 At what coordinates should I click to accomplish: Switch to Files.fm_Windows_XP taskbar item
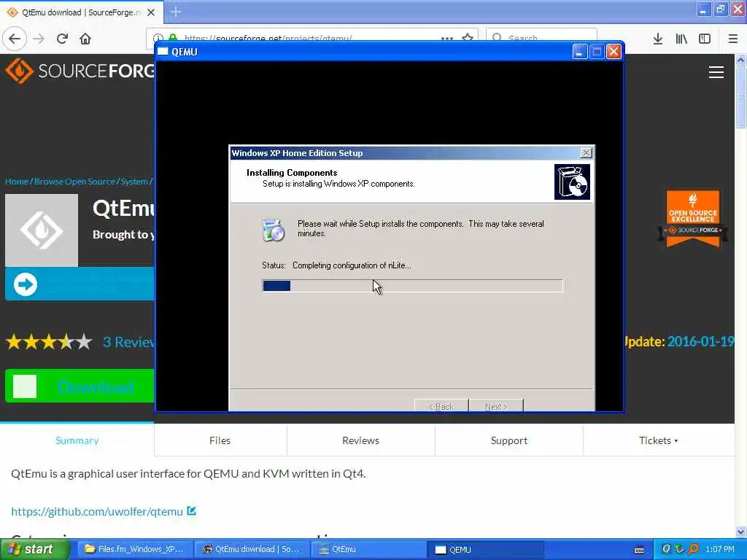[133, 550]
